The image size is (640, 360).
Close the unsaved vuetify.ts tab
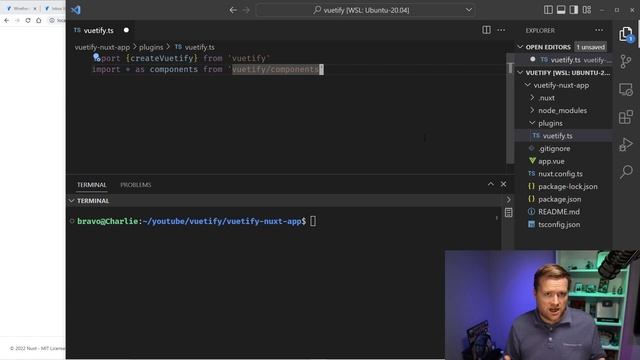(126, 30)
